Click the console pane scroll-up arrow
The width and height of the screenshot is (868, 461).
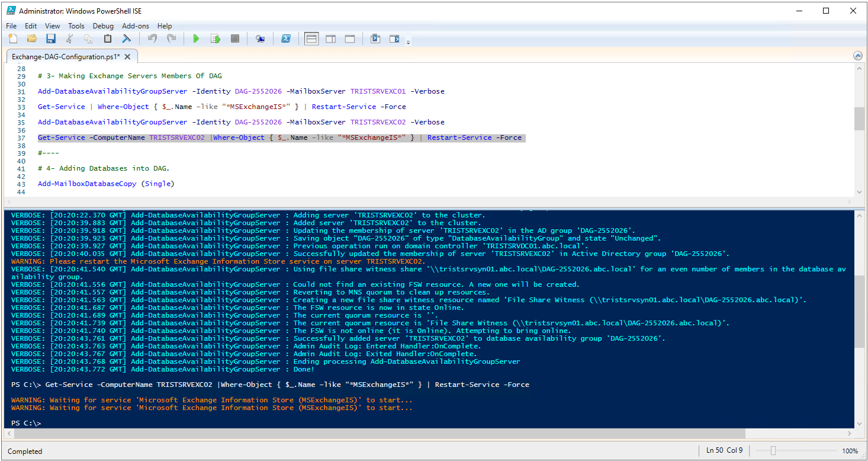(859, 215)
